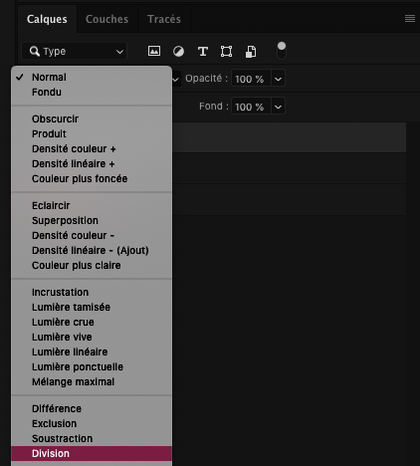Viewport: 420px width, 466px height.
Task: Select the Calques tab
Action: [47, 19]
